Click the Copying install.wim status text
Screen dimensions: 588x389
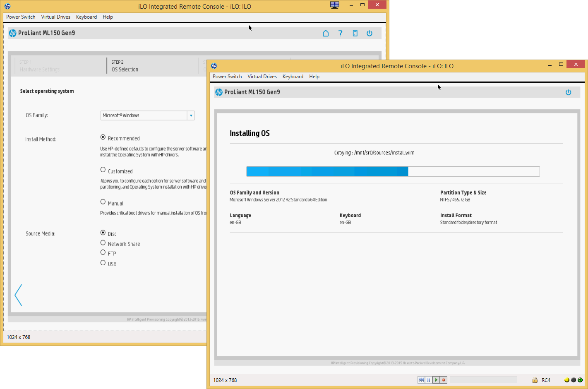(374, 153)
